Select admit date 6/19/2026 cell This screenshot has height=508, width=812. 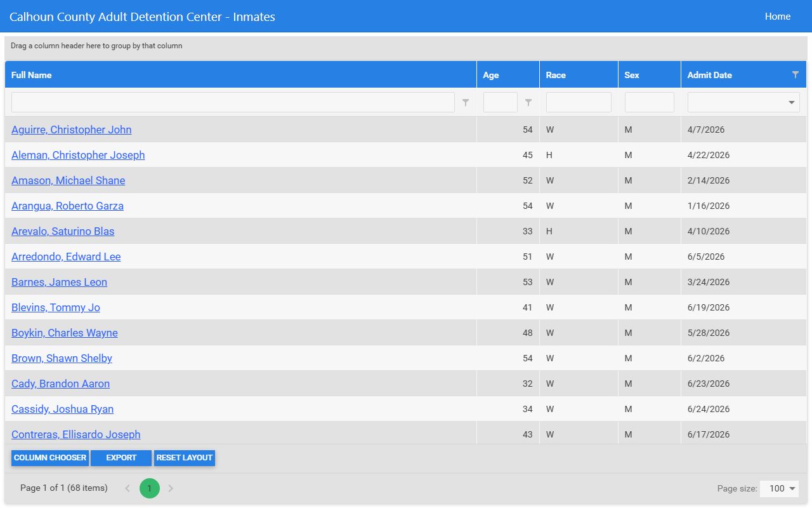coord(743,307)
